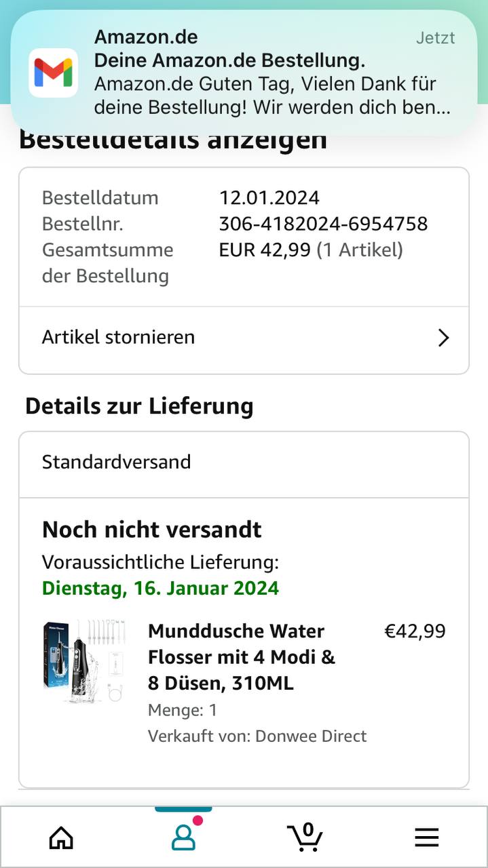The image size is (488, 868).
Task: Open the Munddusche Water Flosser product thumbnail
Action: point(83,661)
